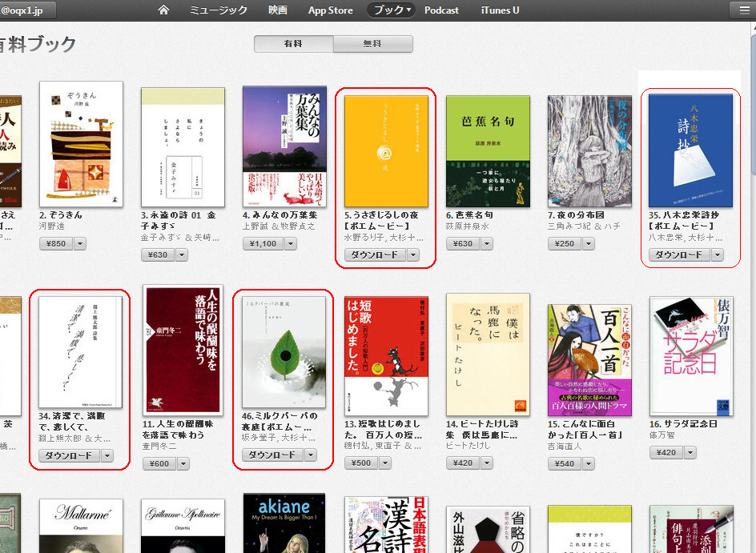Open orange うさぎじるしの夜 cover
The width and height of the screenshot is (756, 553).
[386, 151]
